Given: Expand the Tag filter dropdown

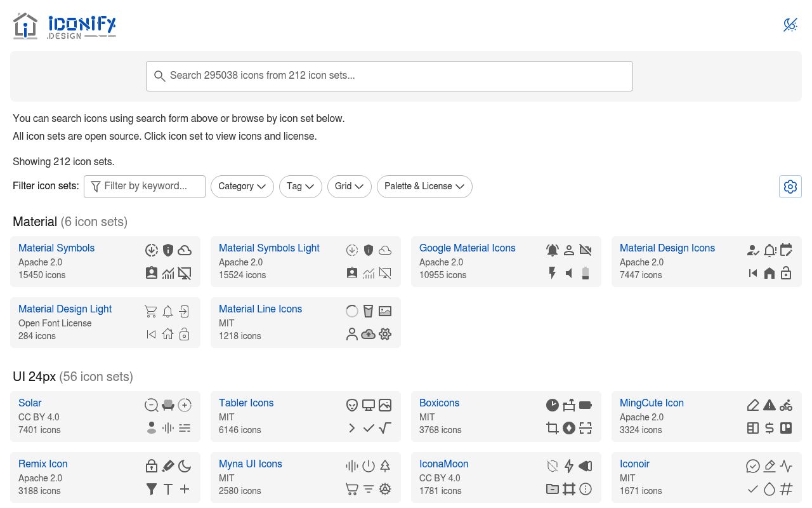Looking at the screenshot, I should pos(301,187).
